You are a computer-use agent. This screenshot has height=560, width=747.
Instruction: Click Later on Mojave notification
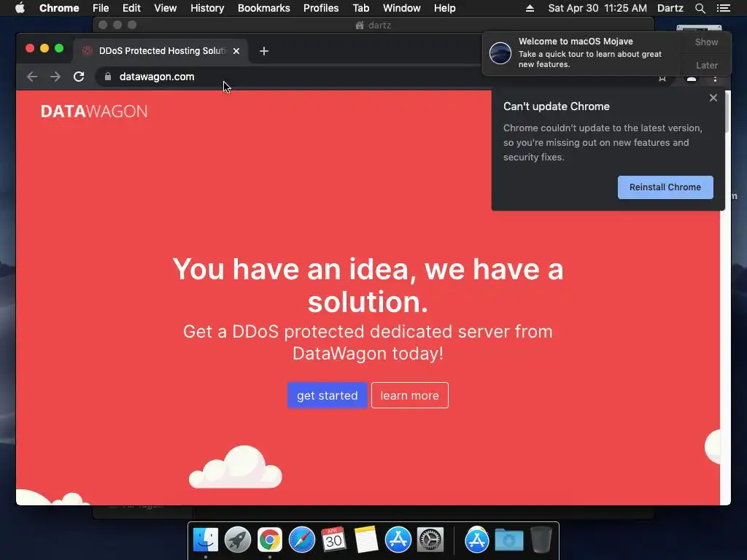tap(706, 65)
